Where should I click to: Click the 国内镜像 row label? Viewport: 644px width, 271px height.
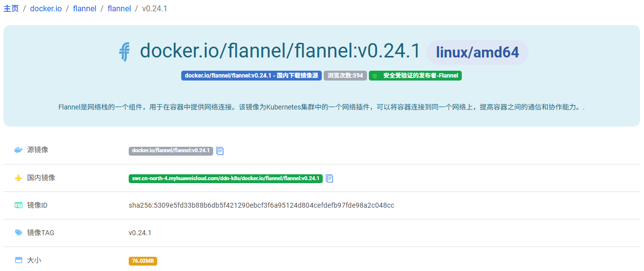(41, 178)
